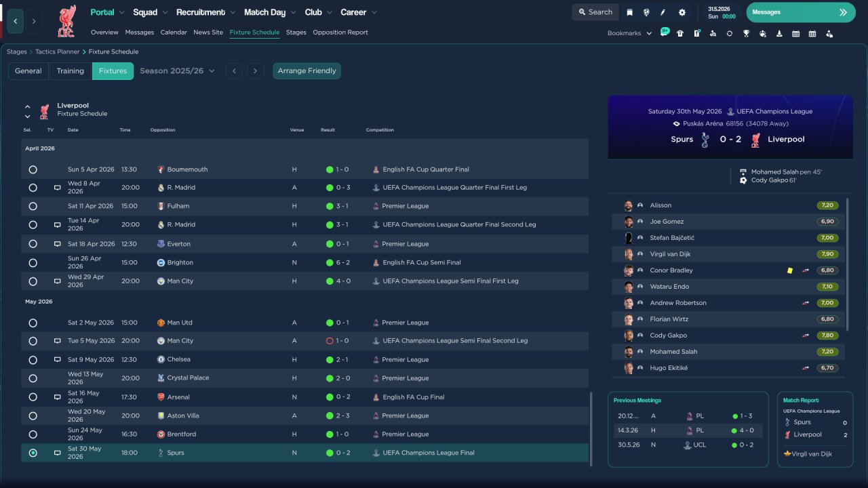Click the up chevron beside Liverpool heading
Image resolution: width=868 pixels, height=488 pixels.
click(x=28, y=106)
